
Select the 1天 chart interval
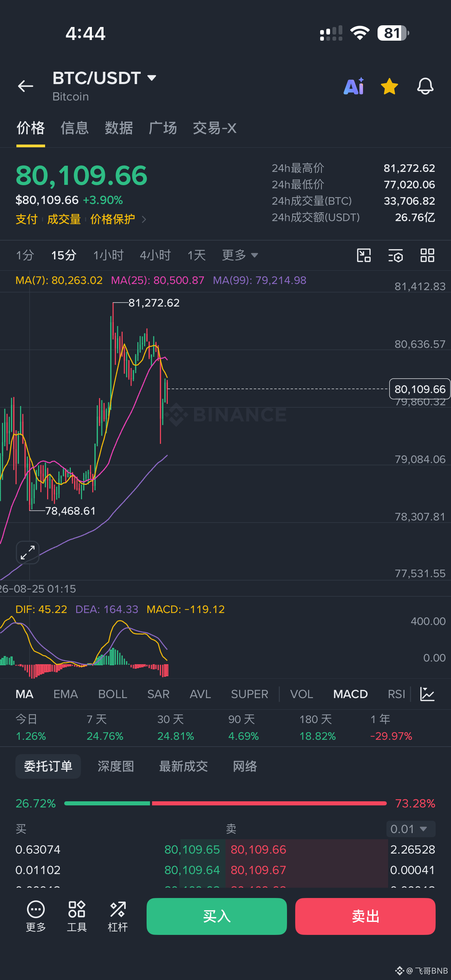pyautogui.click(x=196, y=255)
